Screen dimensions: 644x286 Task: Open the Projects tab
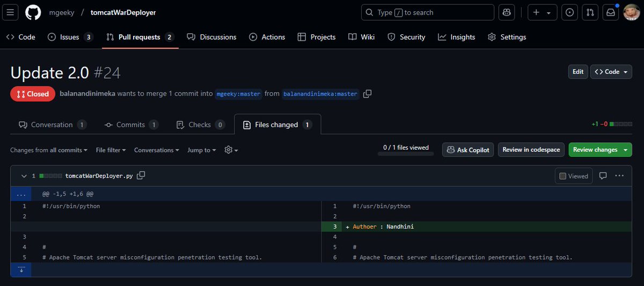(316, 37)
